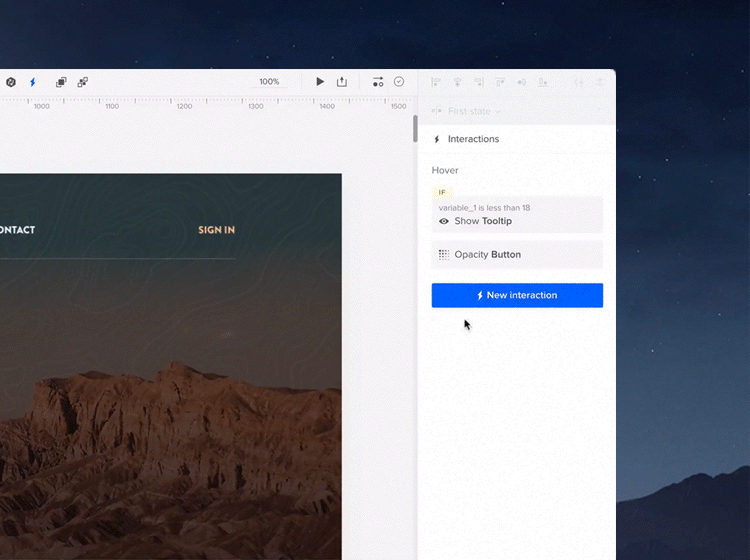Open the Show Tooltip interaction item
The width and height of the screenshot is (750, 560).
point(517,215)
